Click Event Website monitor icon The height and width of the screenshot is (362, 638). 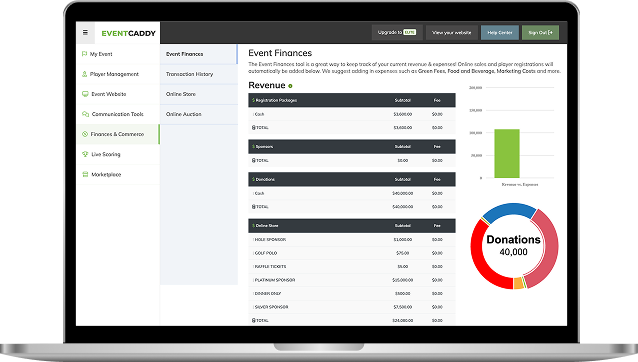[x=85, y=94]
